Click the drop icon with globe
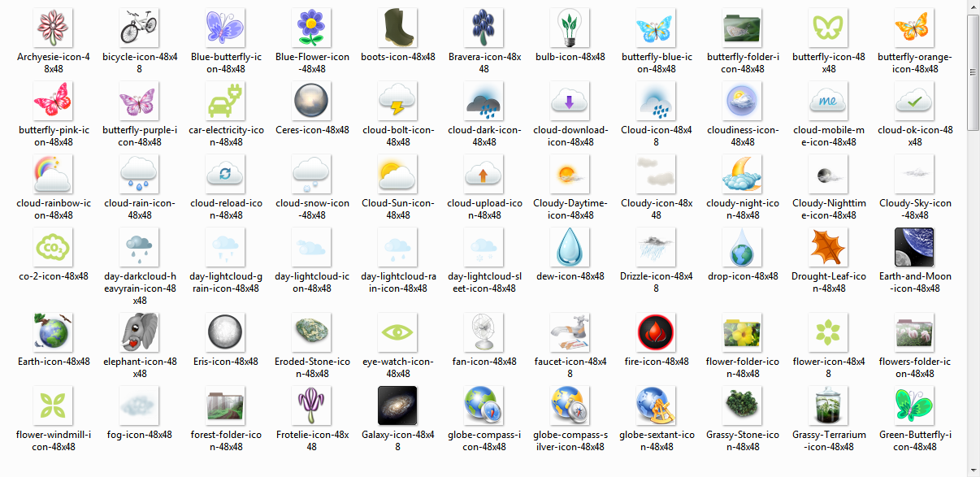This screenshot has height=477, width=980. click(743, 248)
